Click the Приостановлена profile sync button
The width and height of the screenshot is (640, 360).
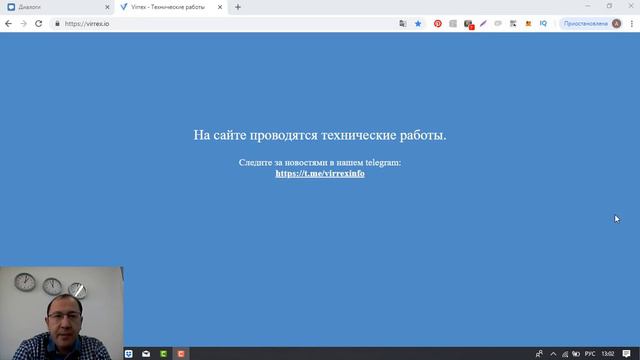[x=592, y=24]
